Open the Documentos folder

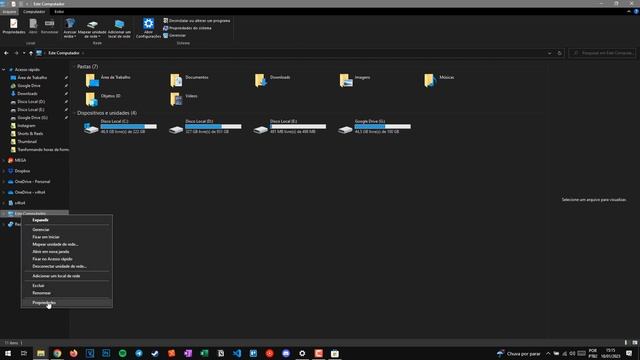[190, 80]
